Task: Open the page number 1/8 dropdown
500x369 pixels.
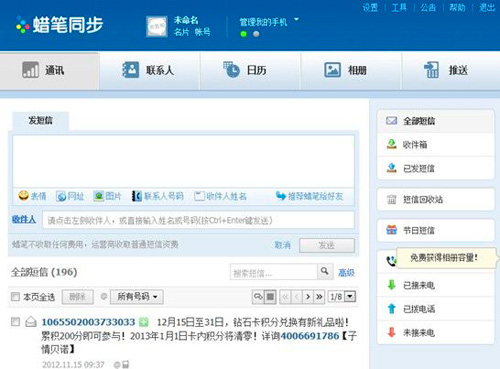Action: (350, 296)
